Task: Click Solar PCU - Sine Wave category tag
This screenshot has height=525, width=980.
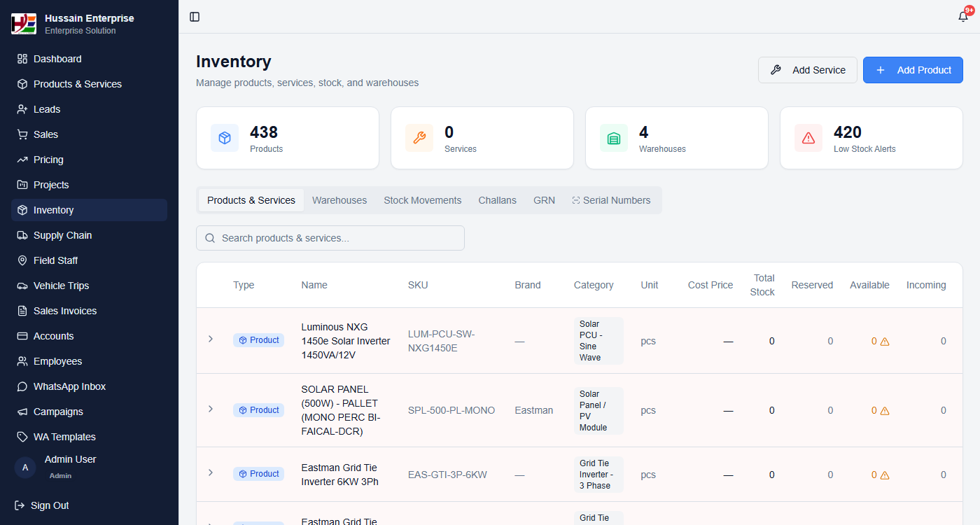Action: 598,341
